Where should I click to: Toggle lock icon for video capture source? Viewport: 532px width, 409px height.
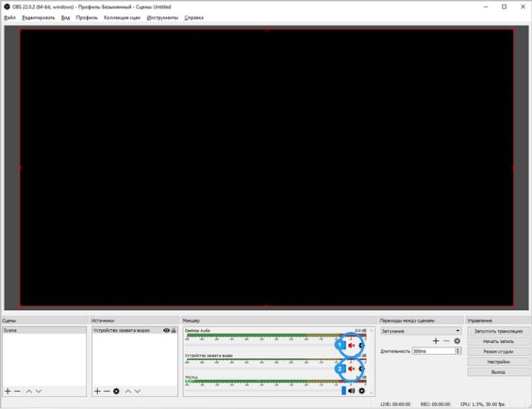[174, 330]
